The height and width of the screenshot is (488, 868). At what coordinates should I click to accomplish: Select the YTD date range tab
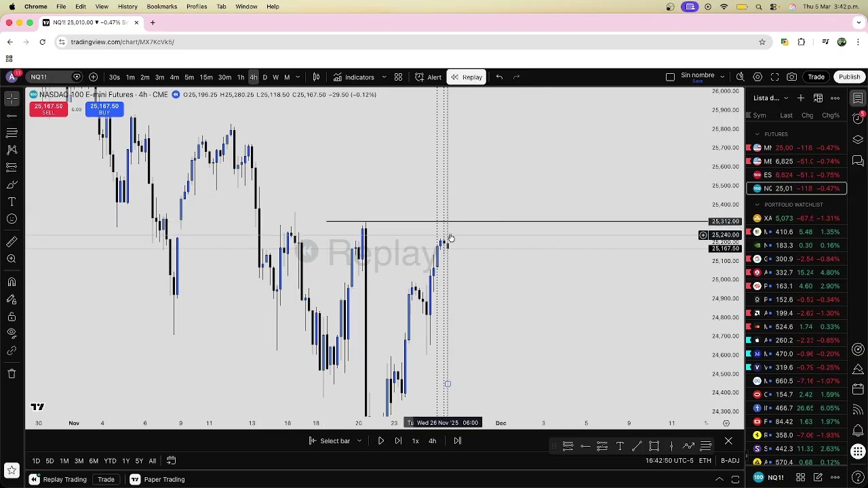coord(110,461)
